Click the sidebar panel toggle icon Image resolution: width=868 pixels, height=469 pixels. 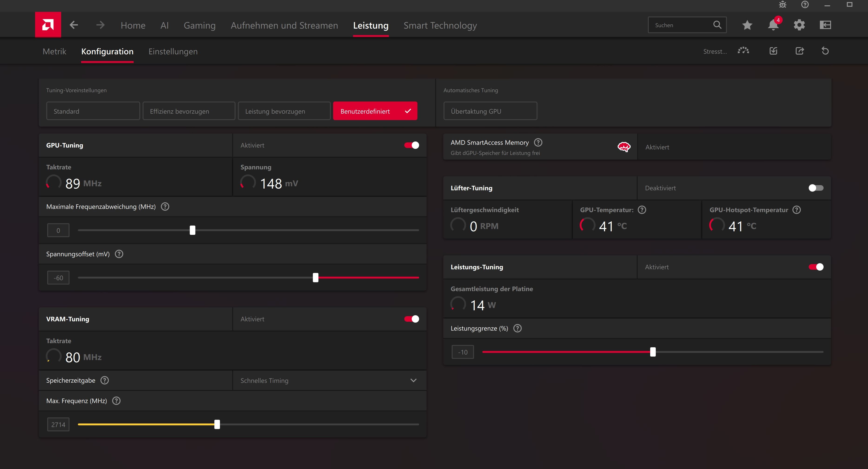coord(825,25)
